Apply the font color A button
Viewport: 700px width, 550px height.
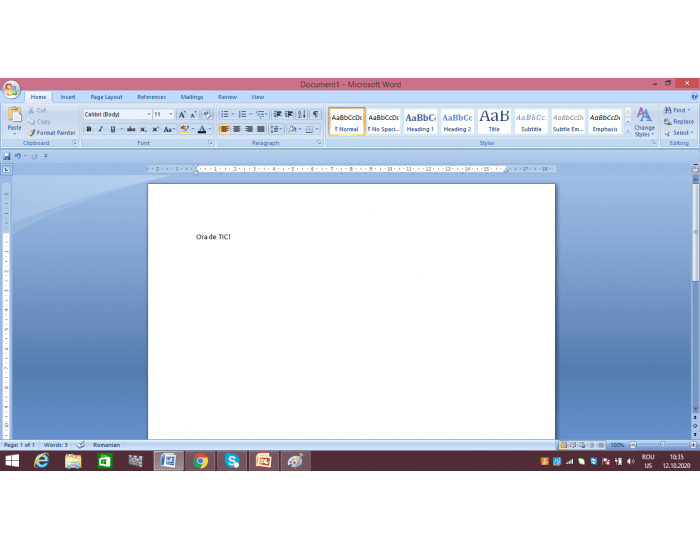coord(202,129)
